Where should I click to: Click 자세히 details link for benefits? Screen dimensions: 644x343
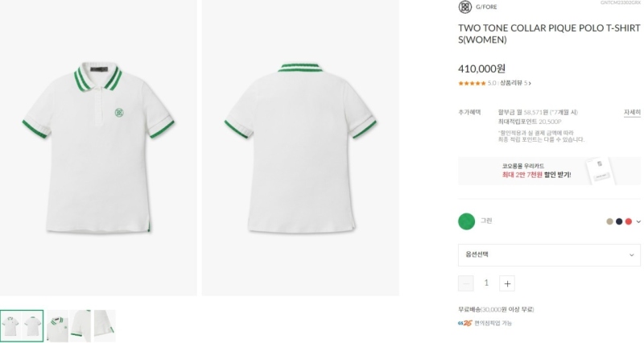631,112
